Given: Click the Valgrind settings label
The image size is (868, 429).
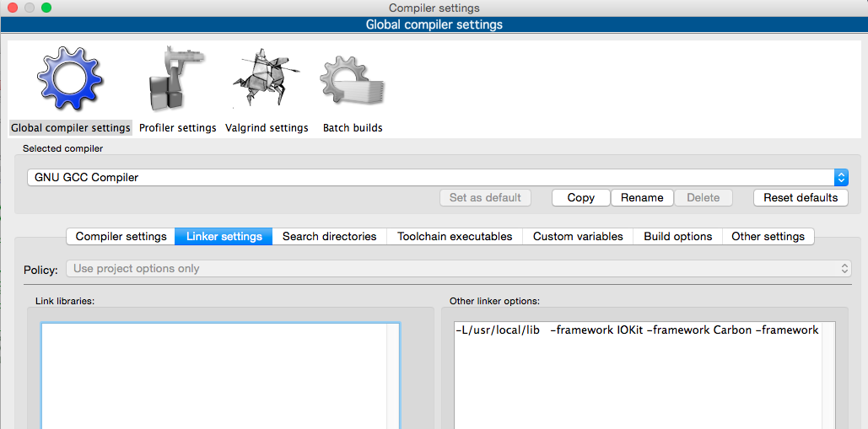Looking at the screenshot, I should 267,128.
